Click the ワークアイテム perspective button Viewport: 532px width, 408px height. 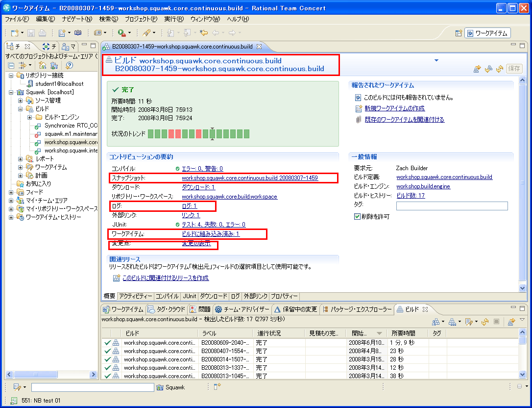tap(487, 33)
